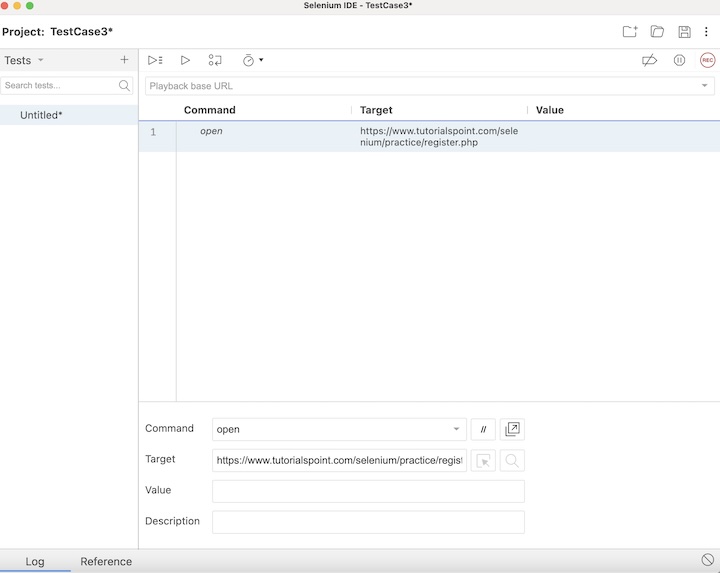Start recording with REC button
This screenshot has height=573, width=720.
(x=707, y=61)
